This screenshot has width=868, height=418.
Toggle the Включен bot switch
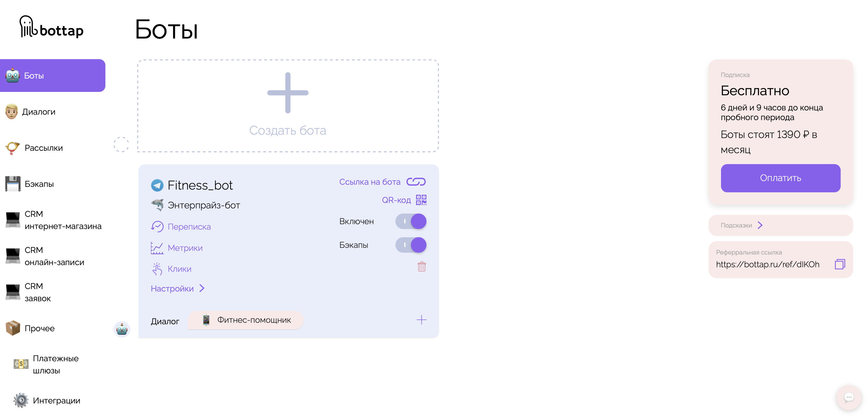(x=411, y=221)
